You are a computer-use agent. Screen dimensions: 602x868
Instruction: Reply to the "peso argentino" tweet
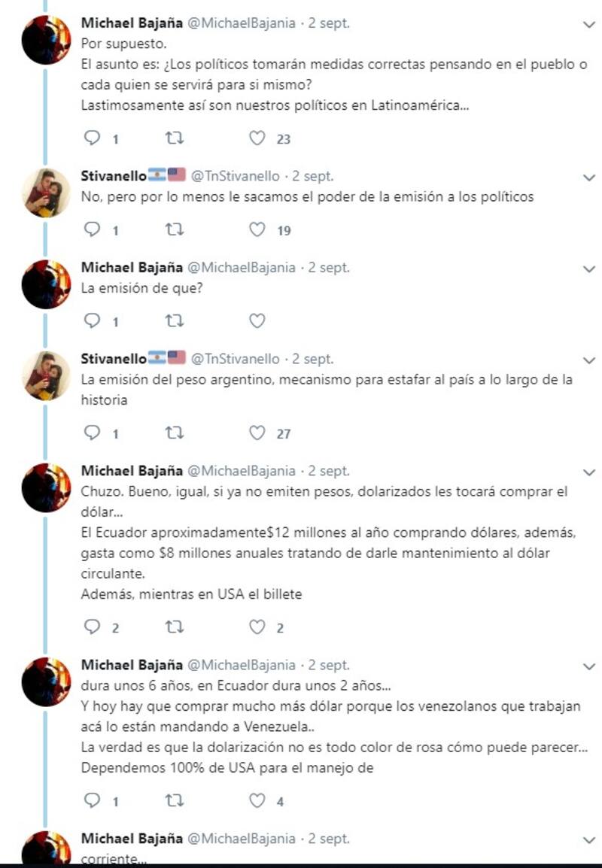point(93,432)
